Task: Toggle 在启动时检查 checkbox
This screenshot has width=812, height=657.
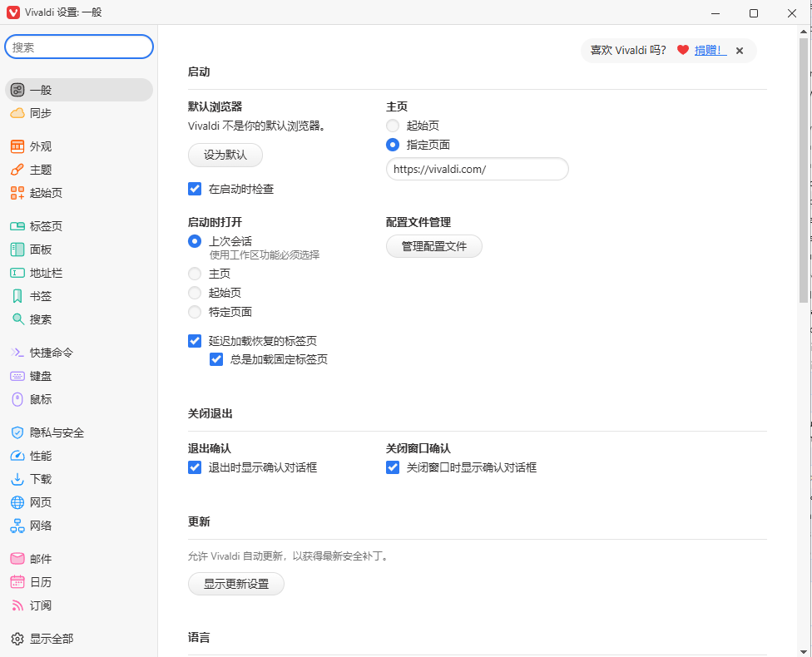Action: [195, 189]
